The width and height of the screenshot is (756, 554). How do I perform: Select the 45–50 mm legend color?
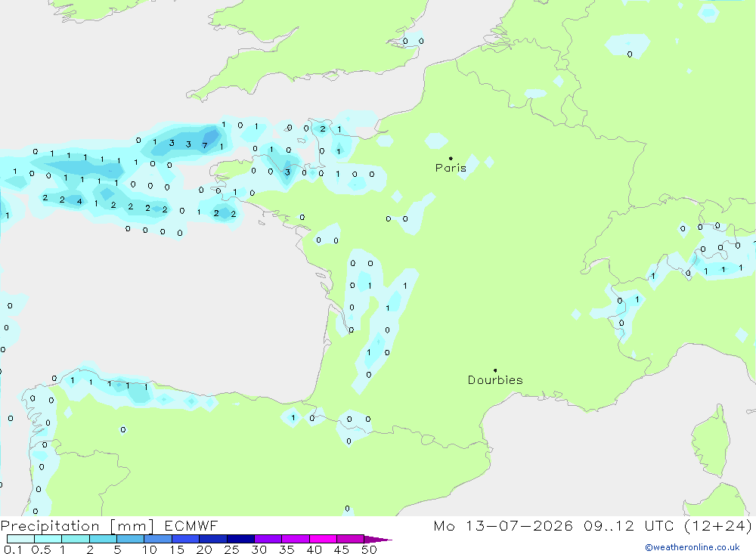350,539
